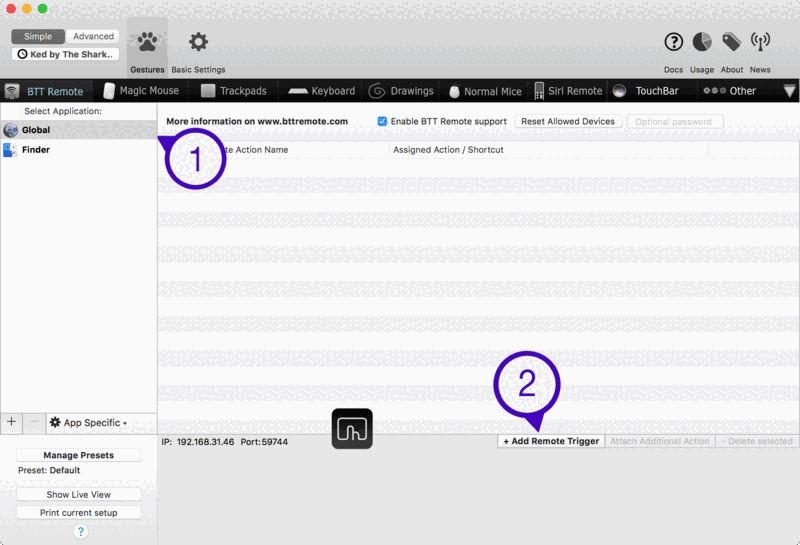Switch to the Normal Mice tab
Screen dimensions: 800x545
485,91
